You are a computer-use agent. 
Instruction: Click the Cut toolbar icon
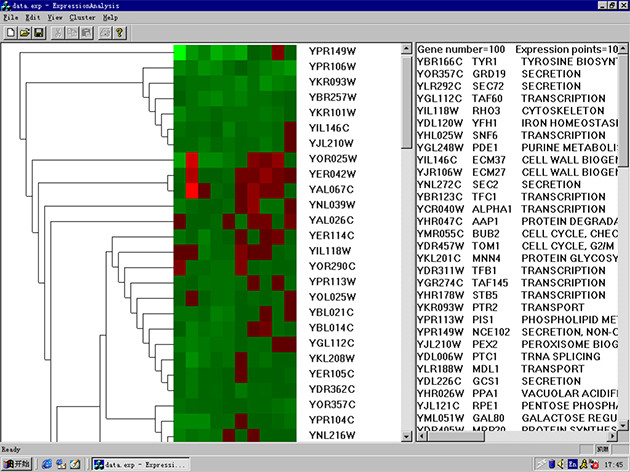click(x=58, y=33)
